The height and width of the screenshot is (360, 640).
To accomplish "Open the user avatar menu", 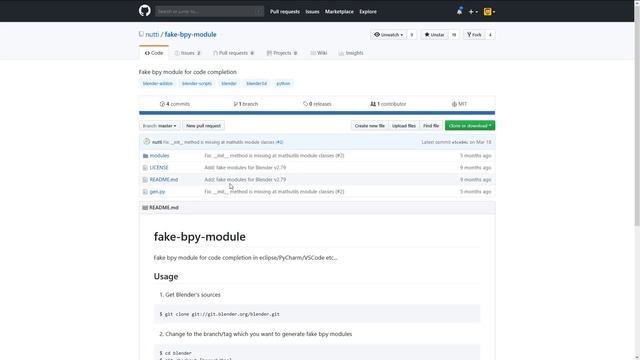I will point(489,12).
